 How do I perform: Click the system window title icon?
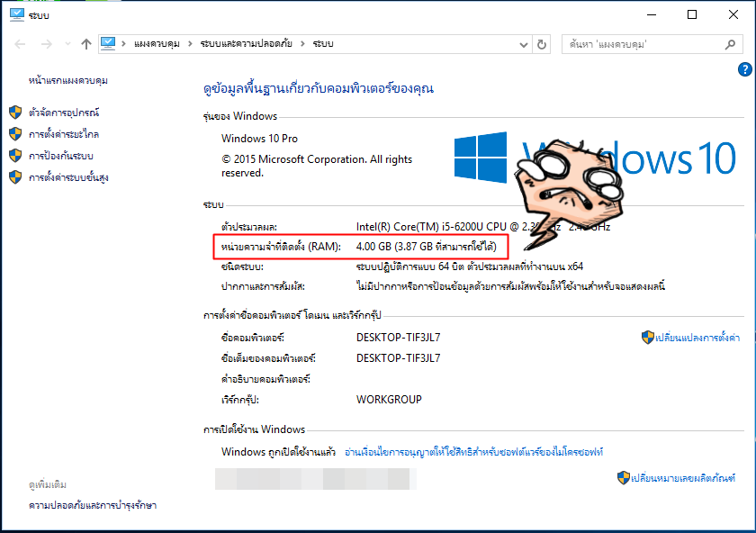pos(16,14)
